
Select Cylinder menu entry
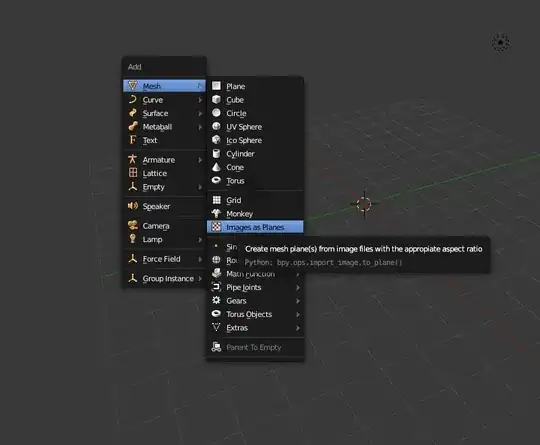255,154
